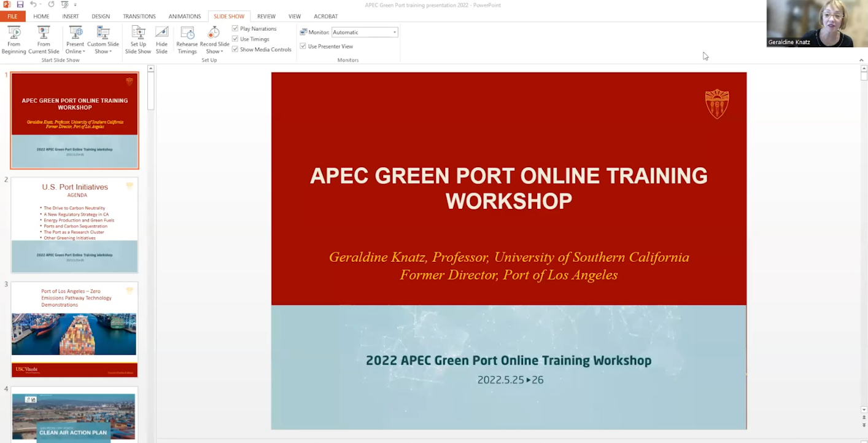Click the PowerPoint application icon

click(7, 4)
